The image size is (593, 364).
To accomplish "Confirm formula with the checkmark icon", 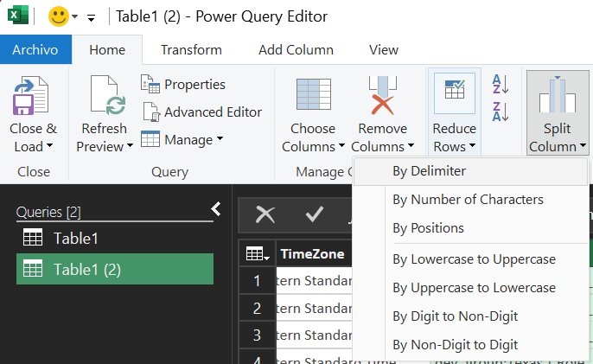I will (x=315, y=214).
